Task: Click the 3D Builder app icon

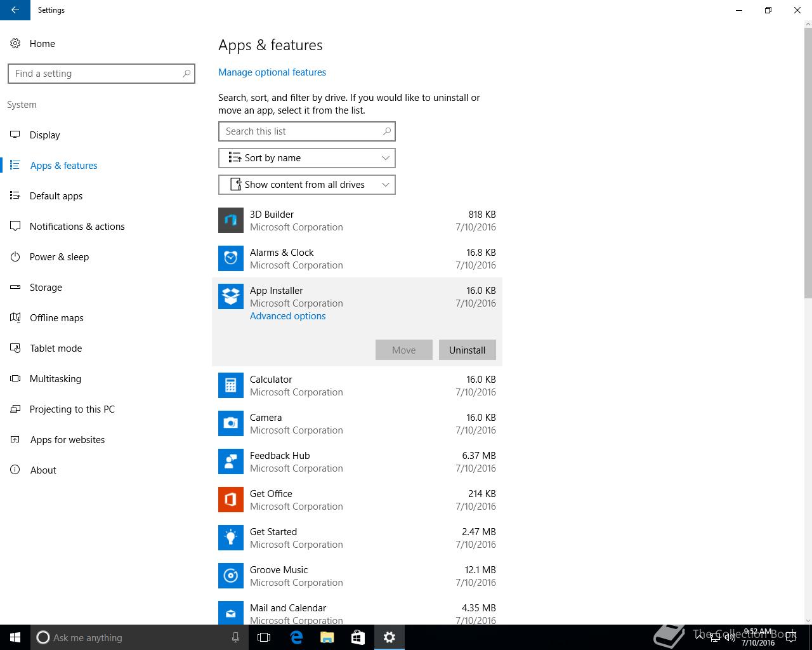Action: (231, 220)
